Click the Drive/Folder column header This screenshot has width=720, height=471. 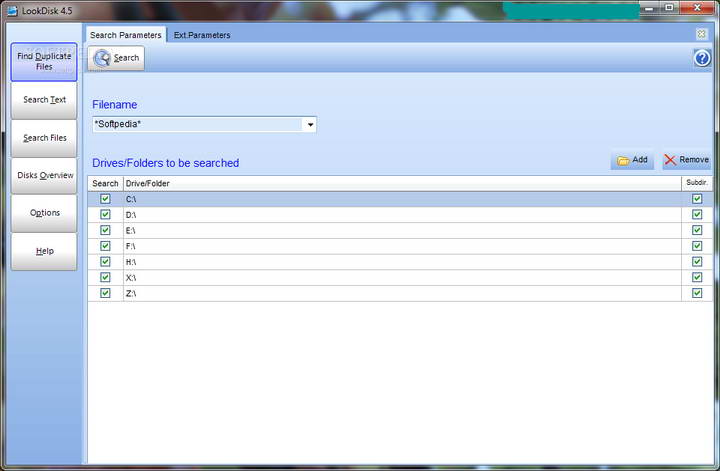pos(402,183)
